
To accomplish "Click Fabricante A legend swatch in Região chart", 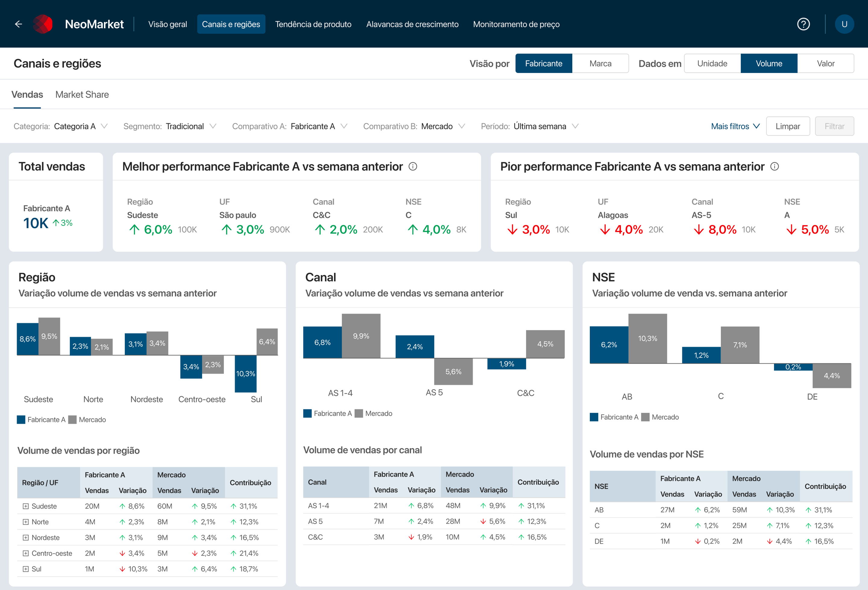I will click(21, 419).
